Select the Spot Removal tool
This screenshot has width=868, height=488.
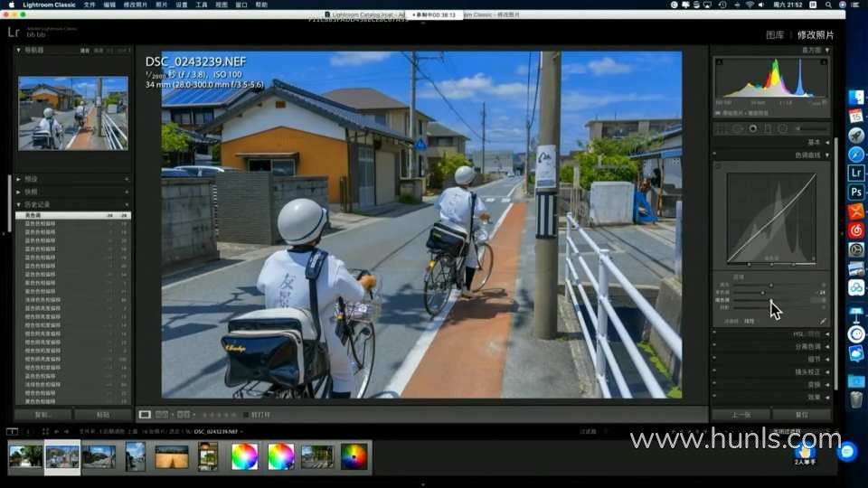(737, 129)
